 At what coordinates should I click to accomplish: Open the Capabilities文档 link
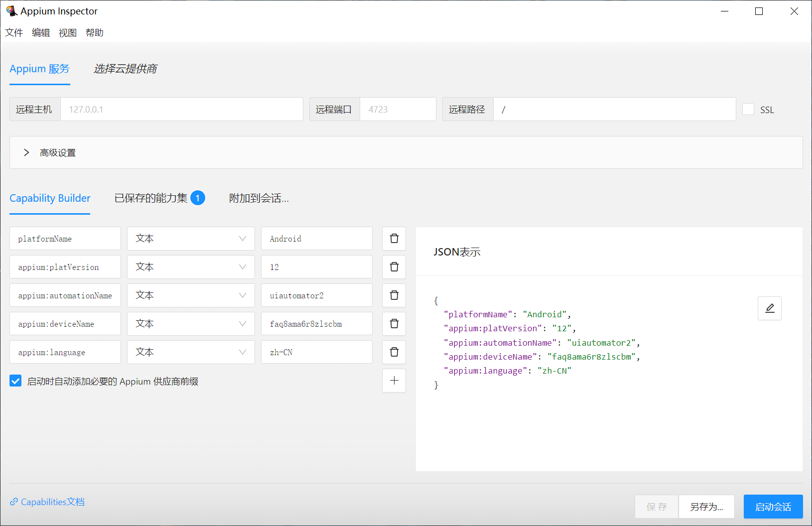52,502
